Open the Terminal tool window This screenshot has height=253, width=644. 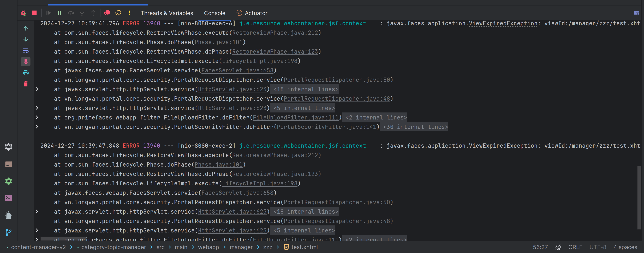[x=9, y=198]
